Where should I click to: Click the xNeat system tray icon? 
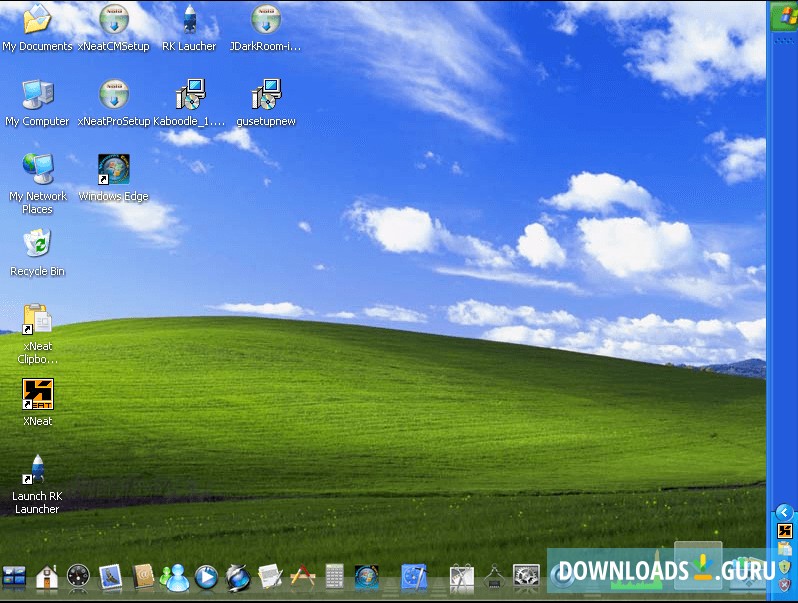click(x=784, y=531)
